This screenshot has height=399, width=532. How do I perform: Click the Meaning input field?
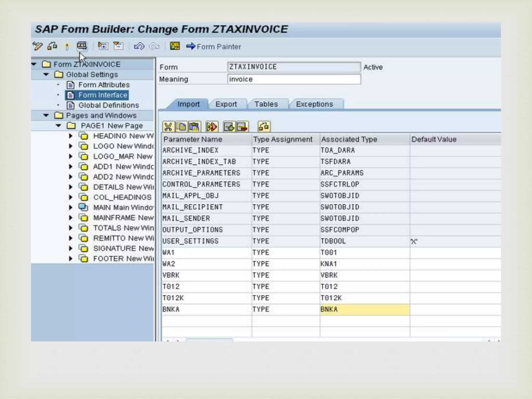pos(294,79)
